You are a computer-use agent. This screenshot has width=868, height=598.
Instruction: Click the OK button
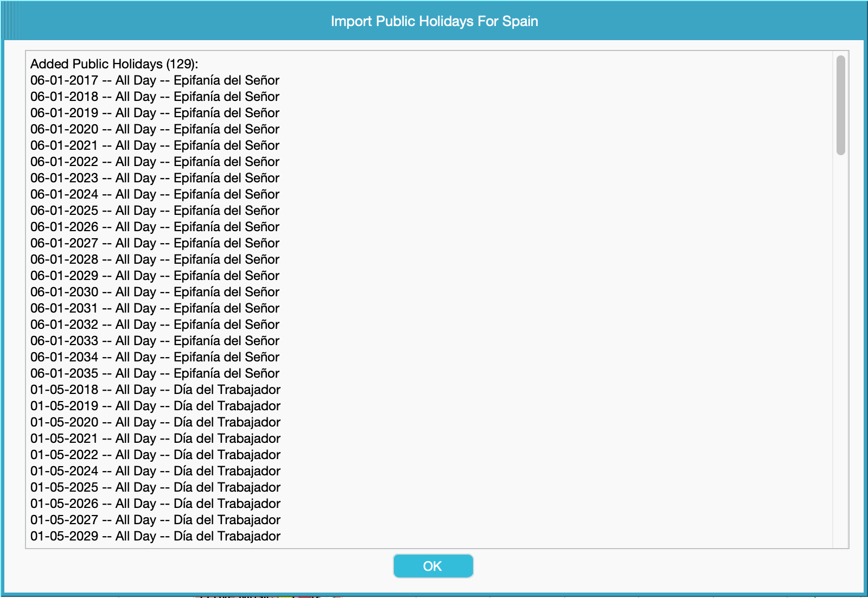click(x=433, y=566)
